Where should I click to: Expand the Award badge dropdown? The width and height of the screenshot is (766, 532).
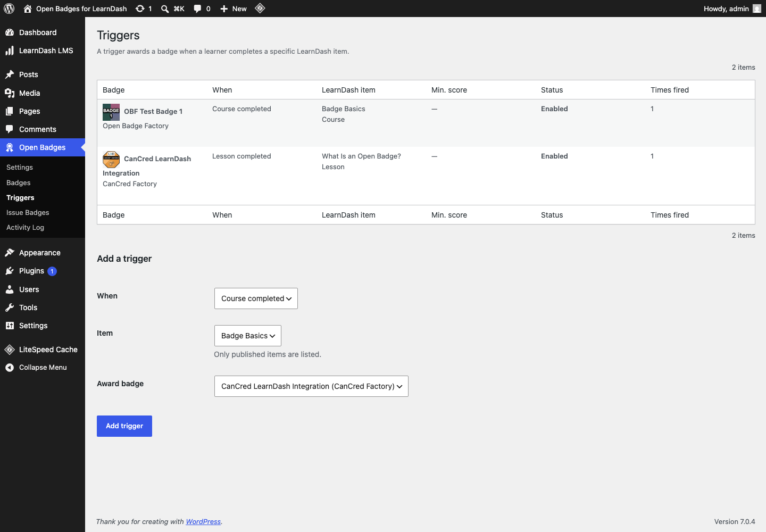(311, 386)
